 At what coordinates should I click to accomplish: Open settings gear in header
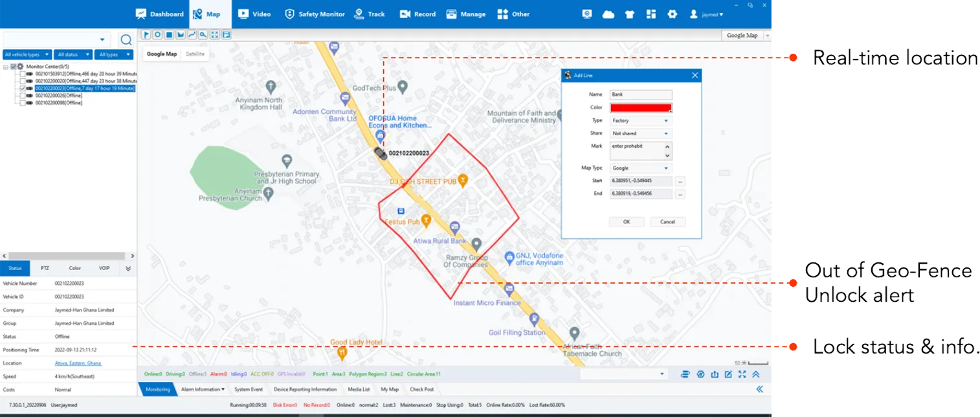(x=673, y=14)
